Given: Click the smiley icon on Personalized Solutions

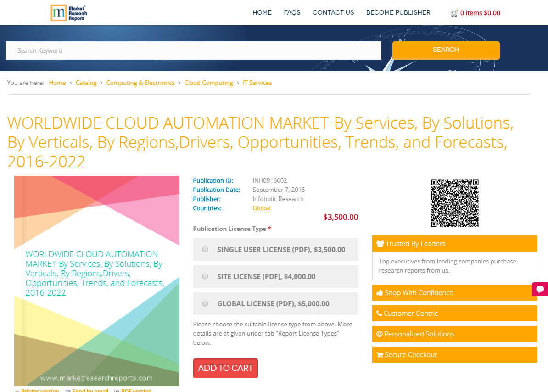Looking at the screenshot, I should [380, 334].
